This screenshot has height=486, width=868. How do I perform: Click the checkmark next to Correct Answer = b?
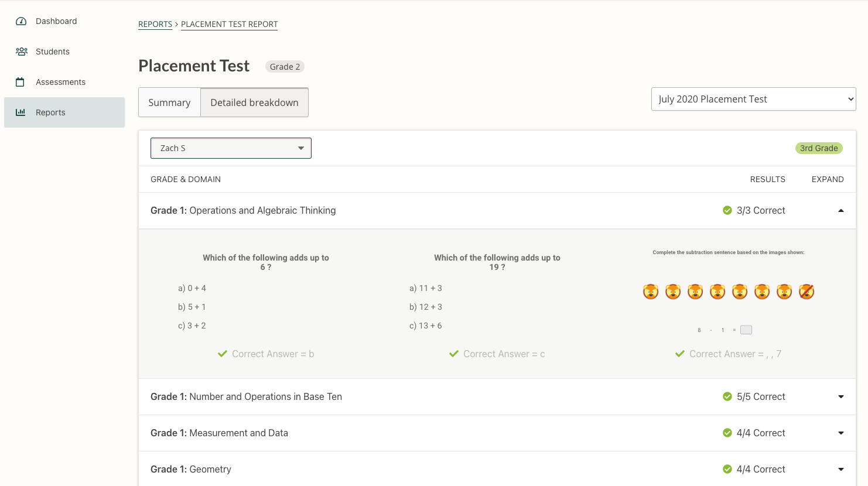coord(222,354)
